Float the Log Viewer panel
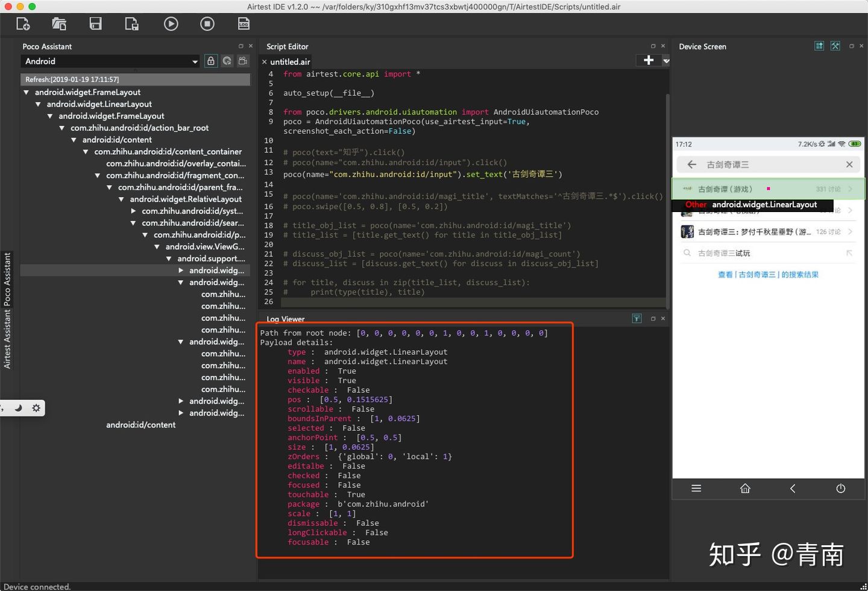Viewport: 868px width, 591px height. (x=653, y=319)
